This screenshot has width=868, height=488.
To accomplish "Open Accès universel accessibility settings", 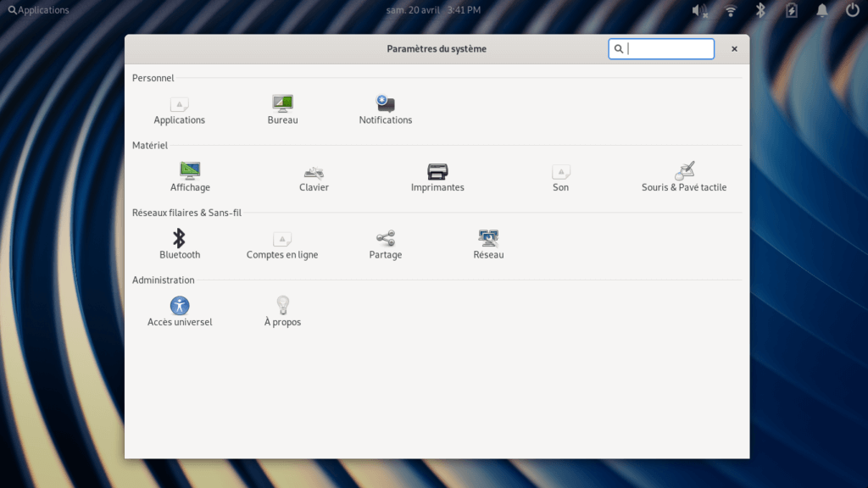I will click(x=180, y=312).
